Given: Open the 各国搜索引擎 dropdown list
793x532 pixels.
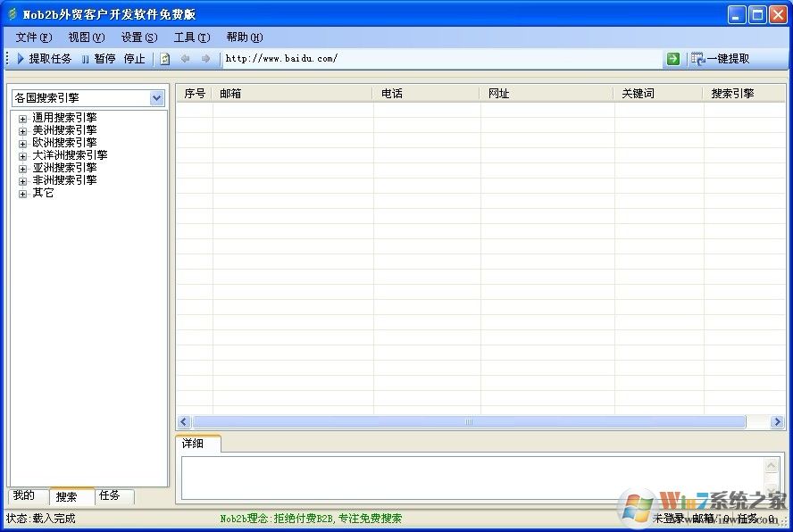Looking at the screenshot, I should click(x=156, y=97).
